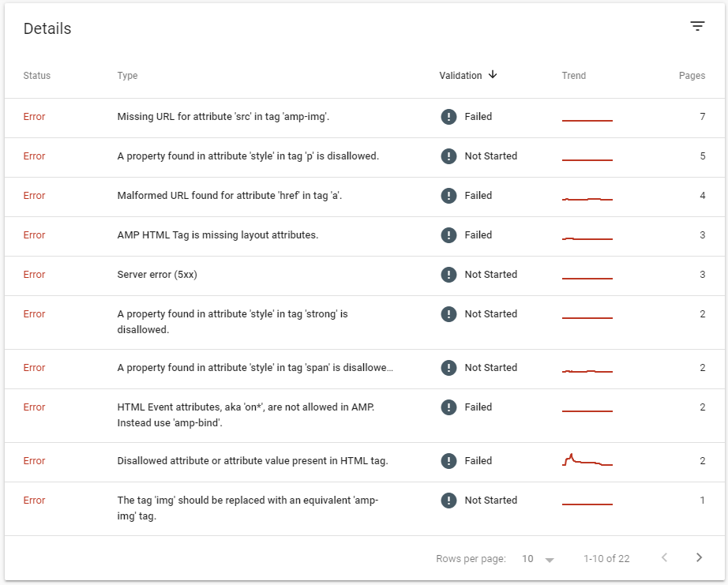Click Not Started icon for tag 'span' style row
This screenshot has height=585, width=728.
click(x=448, y=368)
